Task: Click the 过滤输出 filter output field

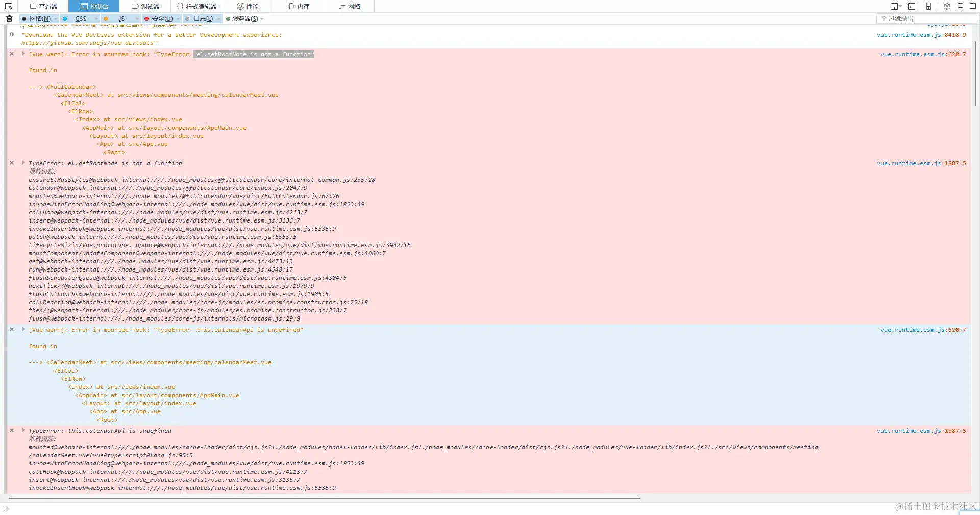Action: tap(926, 19)
